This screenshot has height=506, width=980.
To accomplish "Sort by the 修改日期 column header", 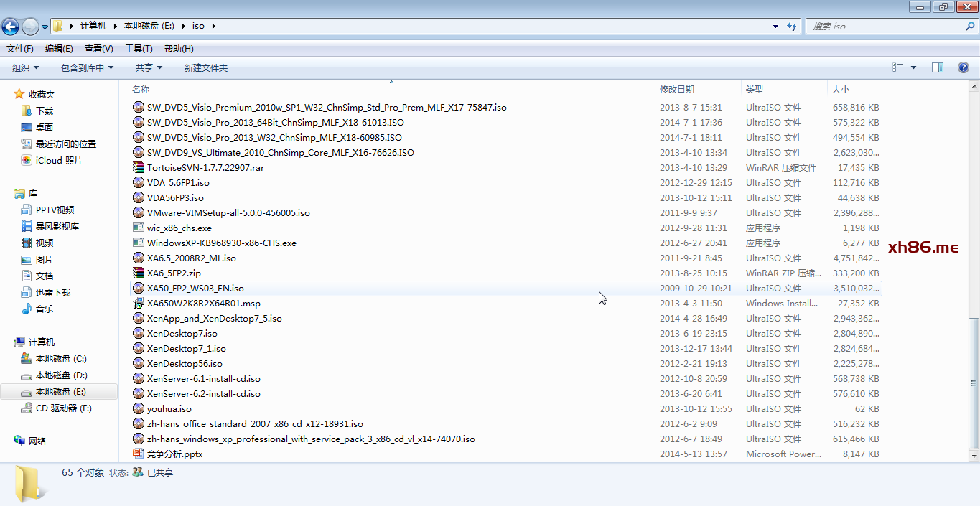I will (x=677, y=89).
